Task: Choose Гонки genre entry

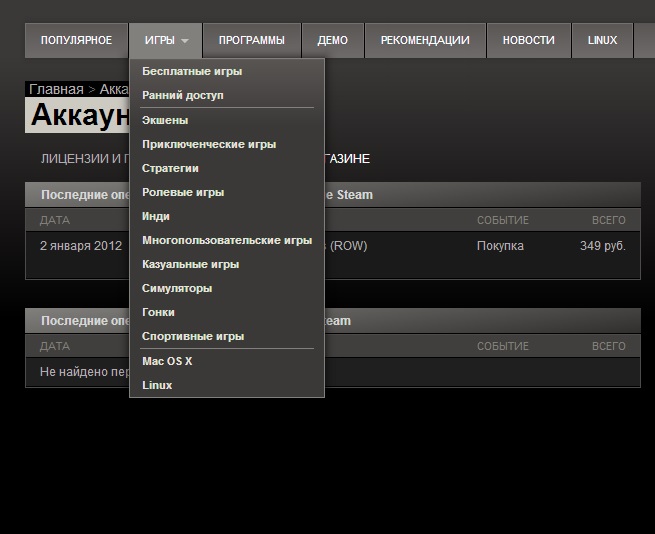Action: tap(158, 313)
